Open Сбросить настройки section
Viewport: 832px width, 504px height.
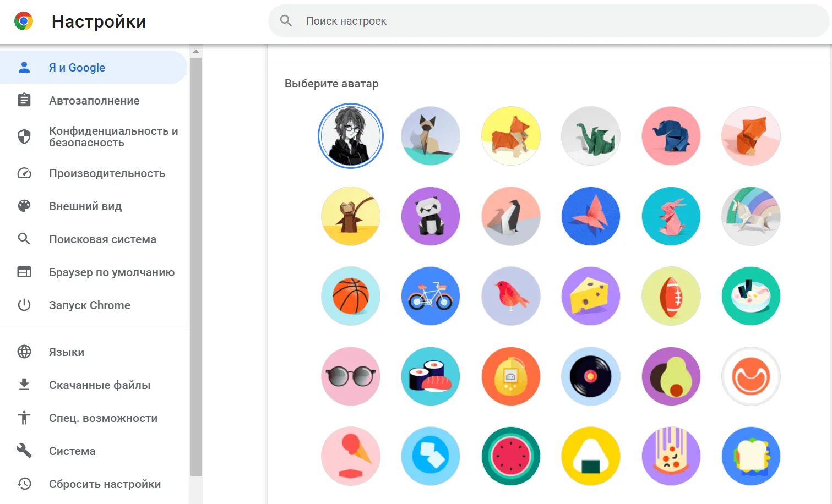(x=94, y=484)
